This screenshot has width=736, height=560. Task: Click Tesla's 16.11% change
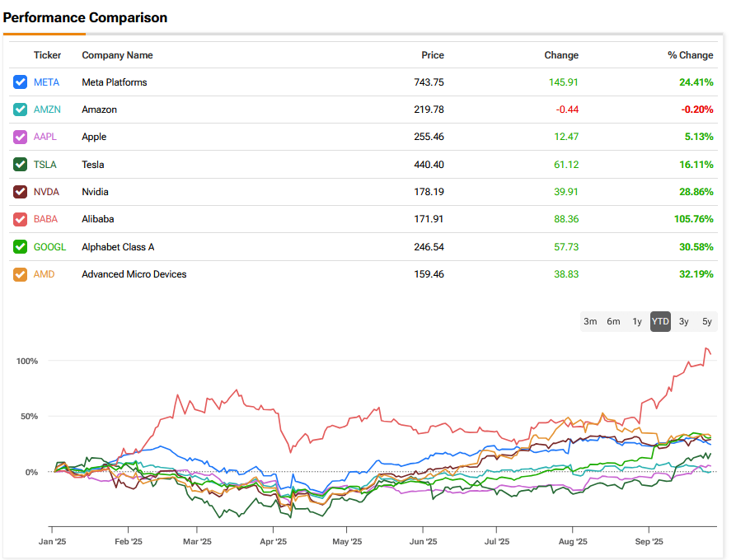click(696, 165)
